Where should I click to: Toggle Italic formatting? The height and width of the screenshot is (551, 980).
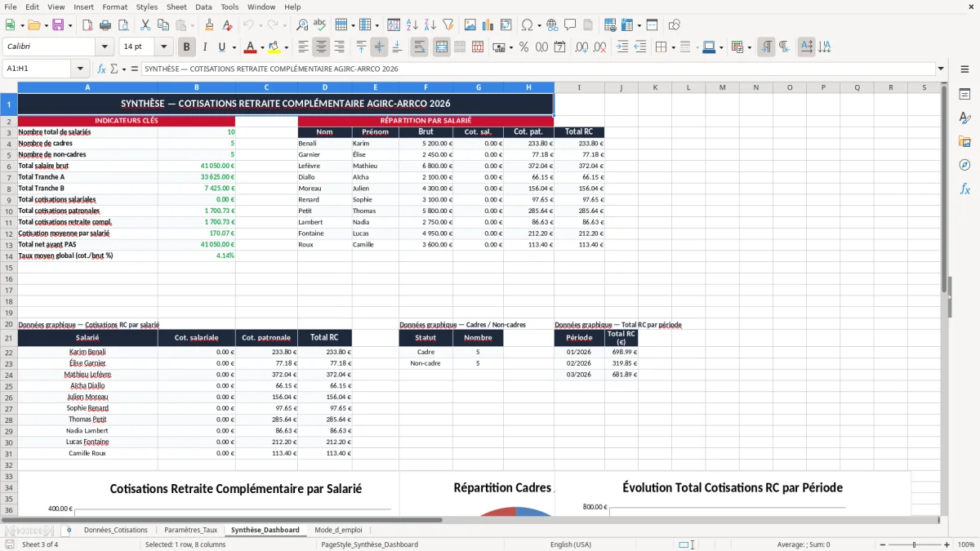tap(204, 47)
